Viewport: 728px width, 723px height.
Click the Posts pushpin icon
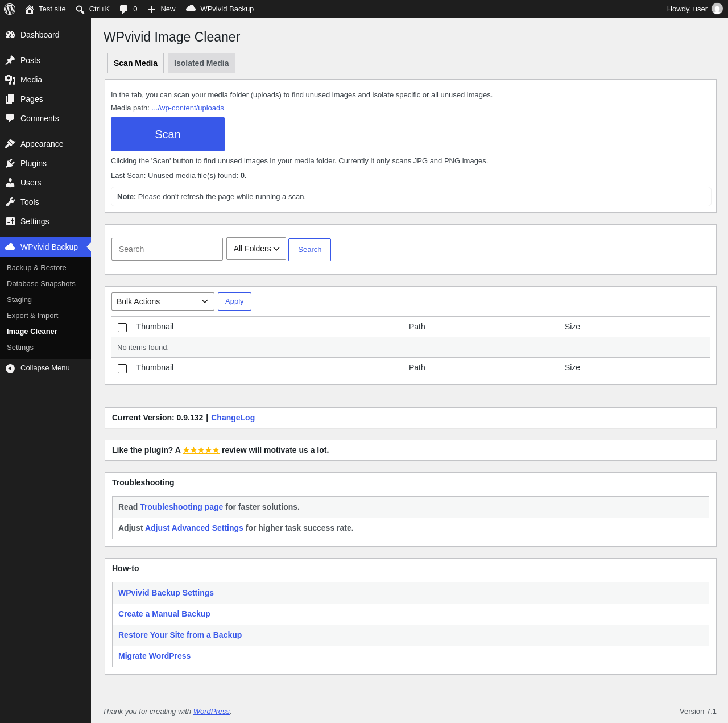[10, 60]
